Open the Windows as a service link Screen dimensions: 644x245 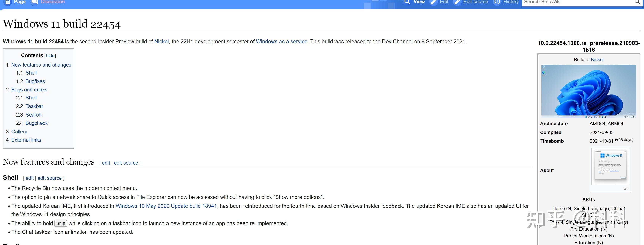coord(281,42)
